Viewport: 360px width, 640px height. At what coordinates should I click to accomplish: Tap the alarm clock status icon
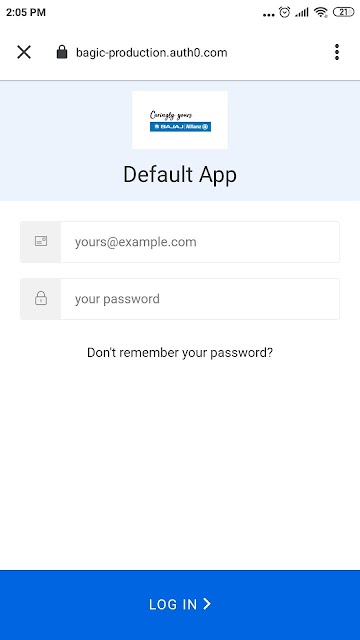click(284, 12)
